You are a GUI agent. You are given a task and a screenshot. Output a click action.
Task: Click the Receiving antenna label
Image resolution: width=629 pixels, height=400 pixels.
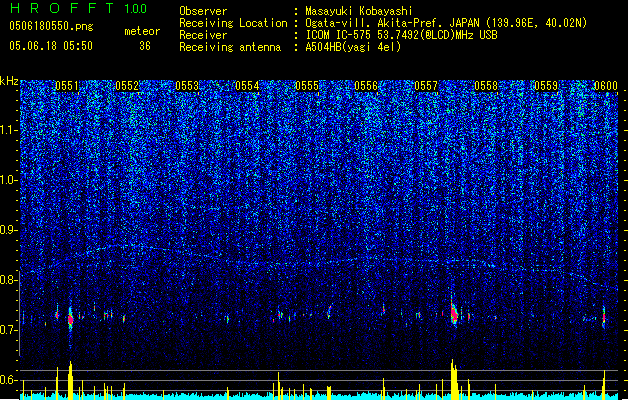pyautogui.click(x=230, y=47)
